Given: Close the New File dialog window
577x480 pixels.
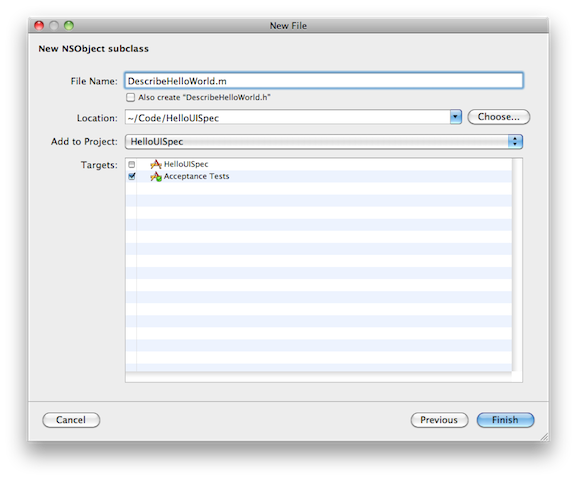Looking at the screenshot, I should pyautogui.click(x=39, y=25).
